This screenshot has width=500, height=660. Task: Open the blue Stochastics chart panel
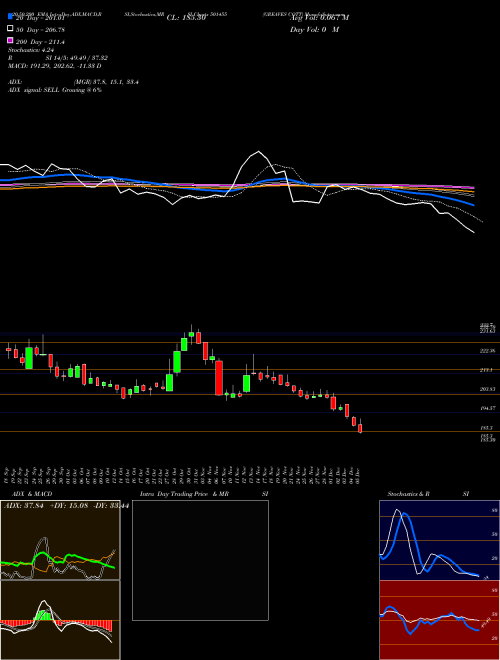point(439,540)
